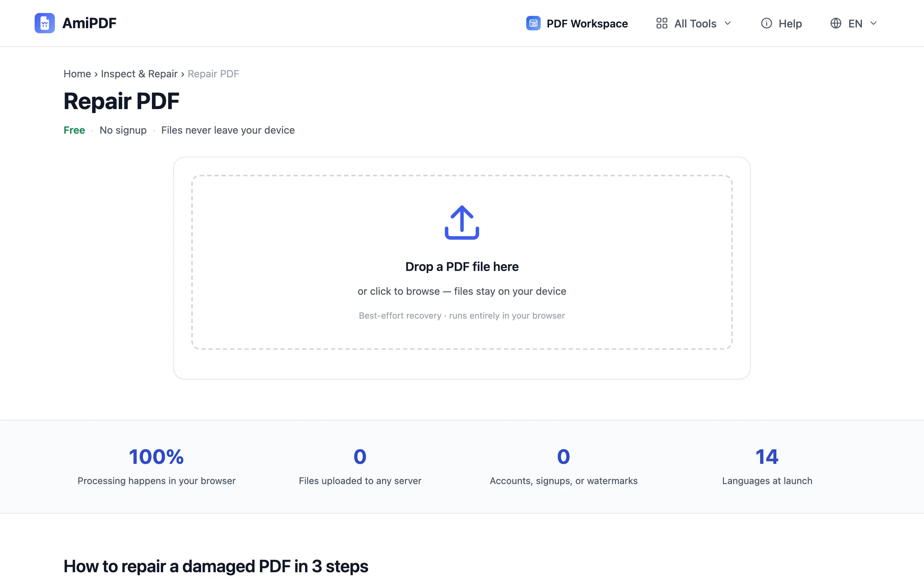Click the Best-effort recovery note
This screenshot has width=924, height=578.
(x=462, y=316)
